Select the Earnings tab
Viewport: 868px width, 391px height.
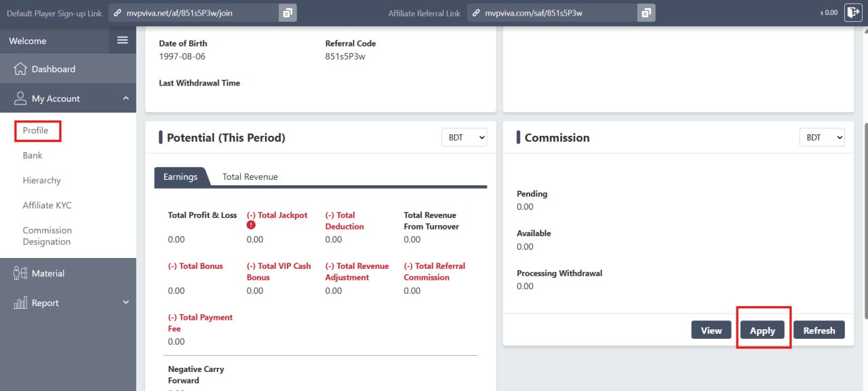click(180, 176)
